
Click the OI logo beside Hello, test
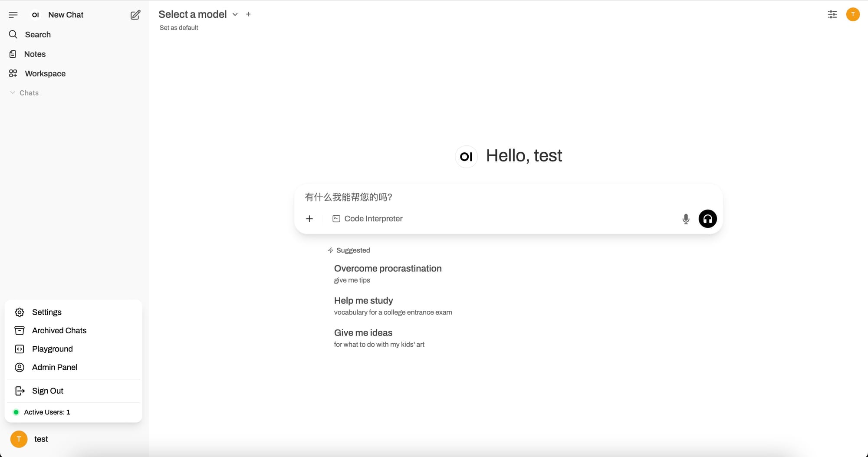tap(466, 156)
